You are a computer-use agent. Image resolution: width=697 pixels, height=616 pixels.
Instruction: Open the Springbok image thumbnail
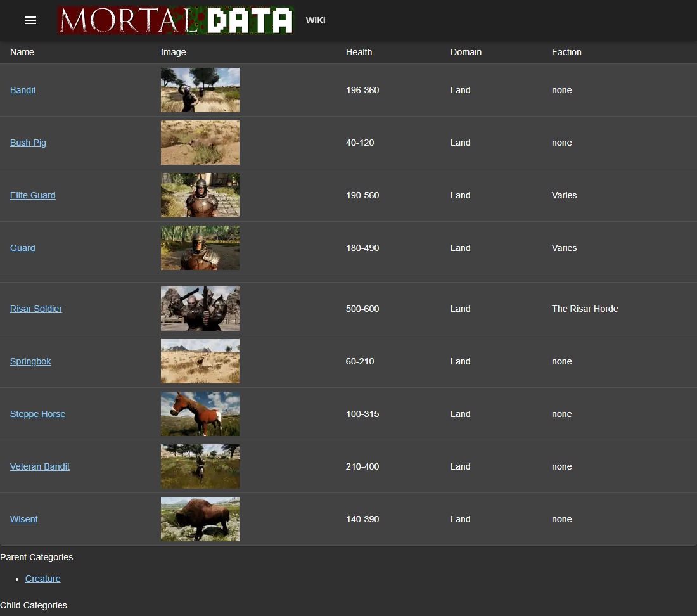pos(200,361)
